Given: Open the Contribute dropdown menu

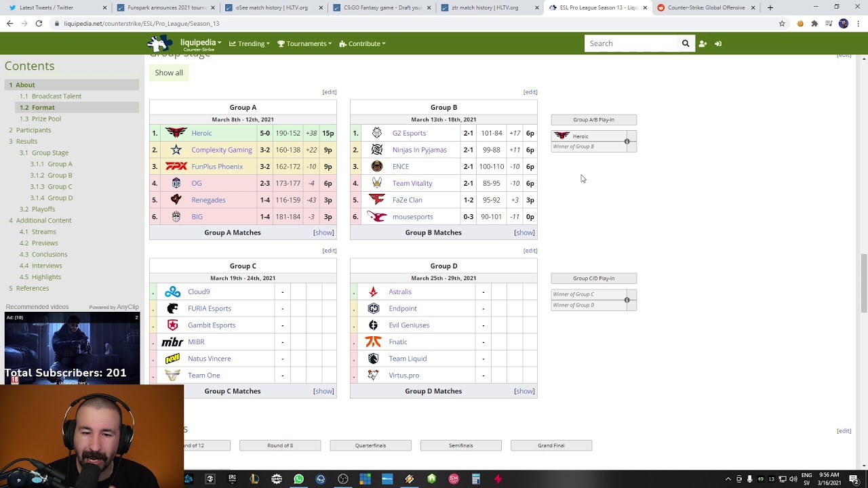Looking at the screenshot, I should (363, 43).
